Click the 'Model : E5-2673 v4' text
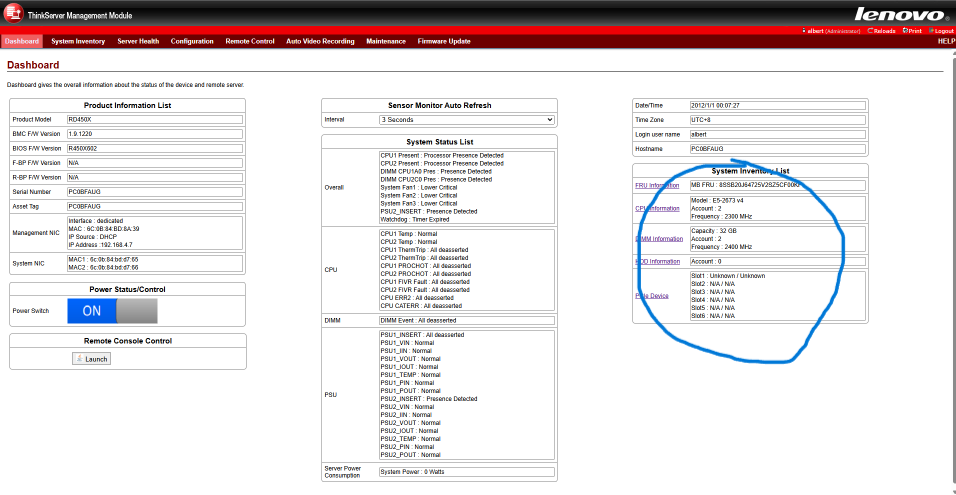 pos(718,201)
